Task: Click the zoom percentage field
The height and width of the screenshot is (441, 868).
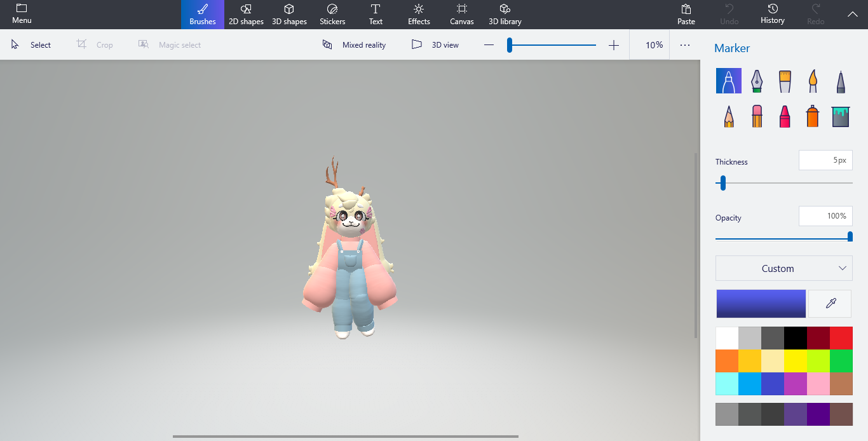Action: pos(649,45)
